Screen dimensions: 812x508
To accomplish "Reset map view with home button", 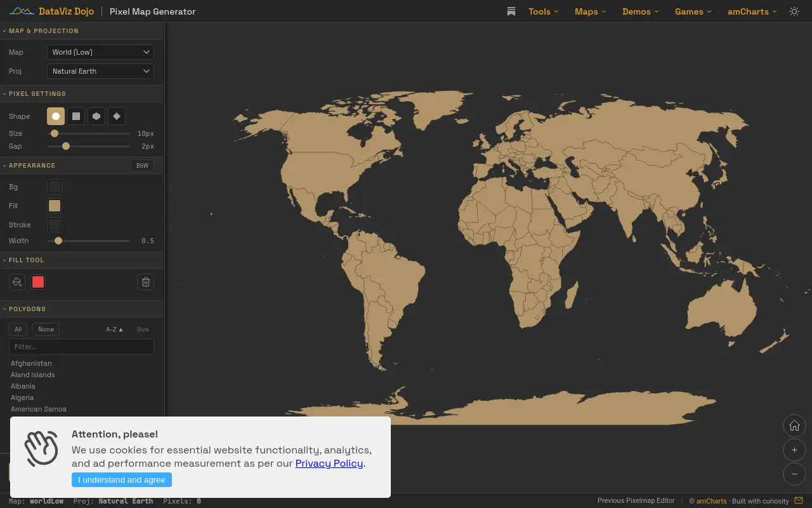I will 794,426.
